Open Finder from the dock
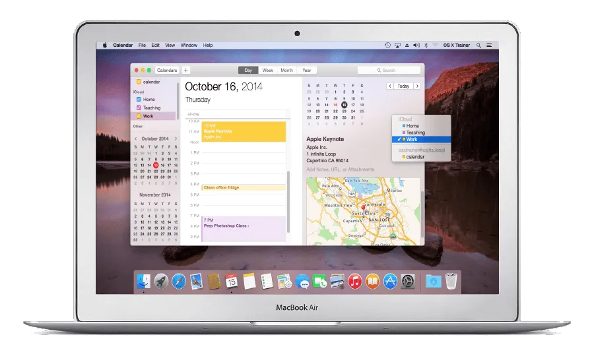Screen dimensions: 592x364 [143, 282]
